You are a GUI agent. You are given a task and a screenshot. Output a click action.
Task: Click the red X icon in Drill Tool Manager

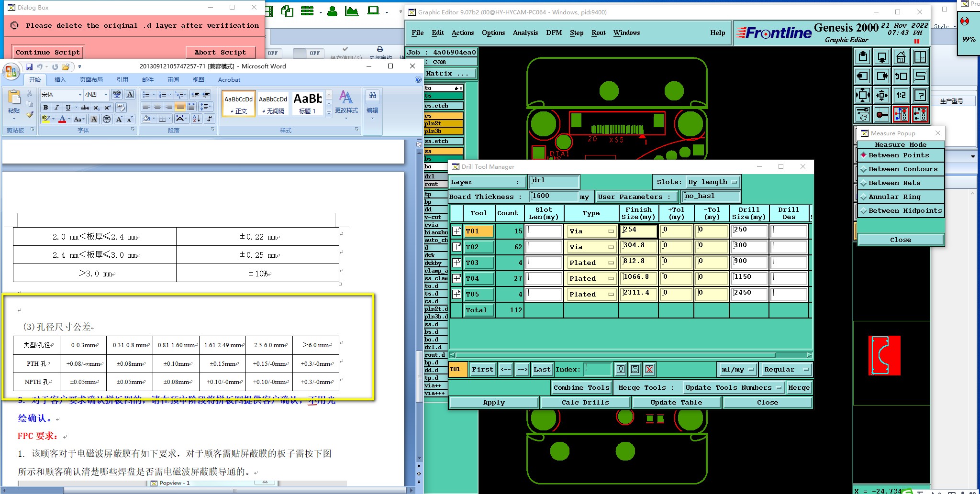(x=649, y=369)
